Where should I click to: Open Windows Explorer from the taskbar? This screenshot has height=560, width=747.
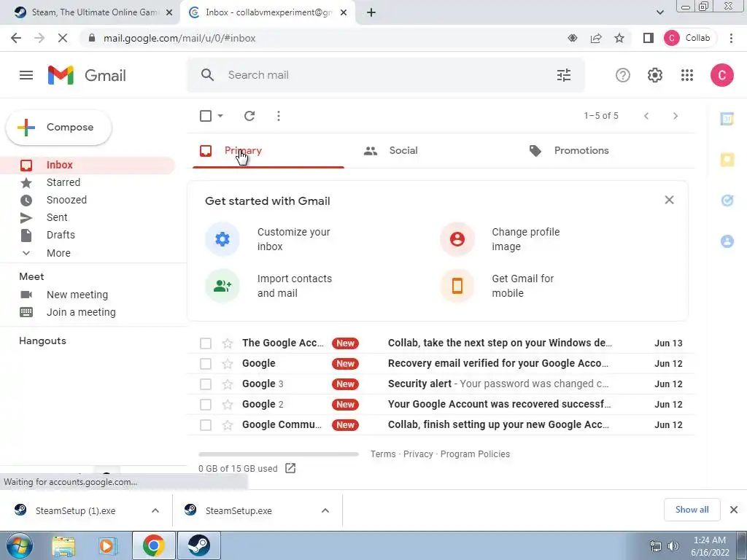point(63,545)
